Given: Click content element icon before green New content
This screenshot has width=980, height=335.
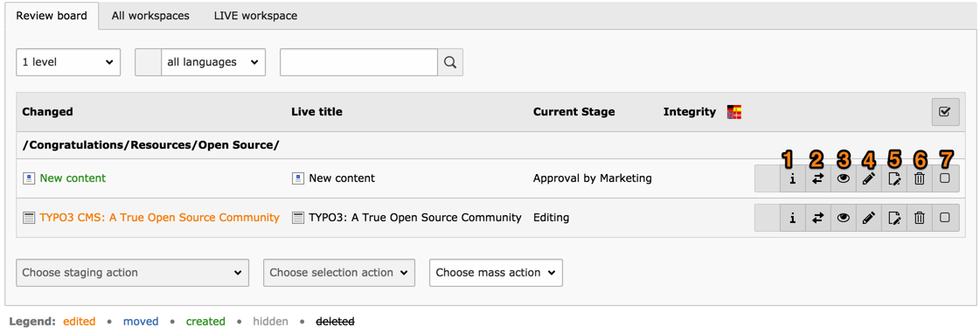Looking at the screenshot, I should 28,178.
